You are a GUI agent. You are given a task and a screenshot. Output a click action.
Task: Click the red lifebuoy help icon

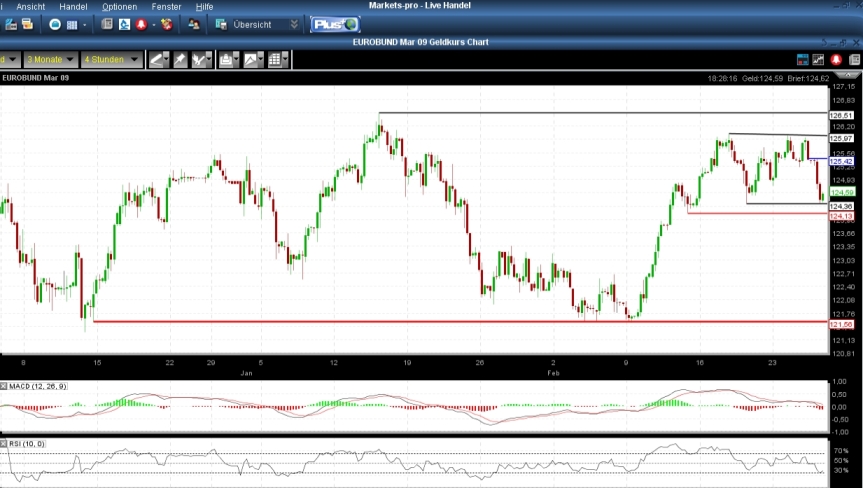pos(167,25)
